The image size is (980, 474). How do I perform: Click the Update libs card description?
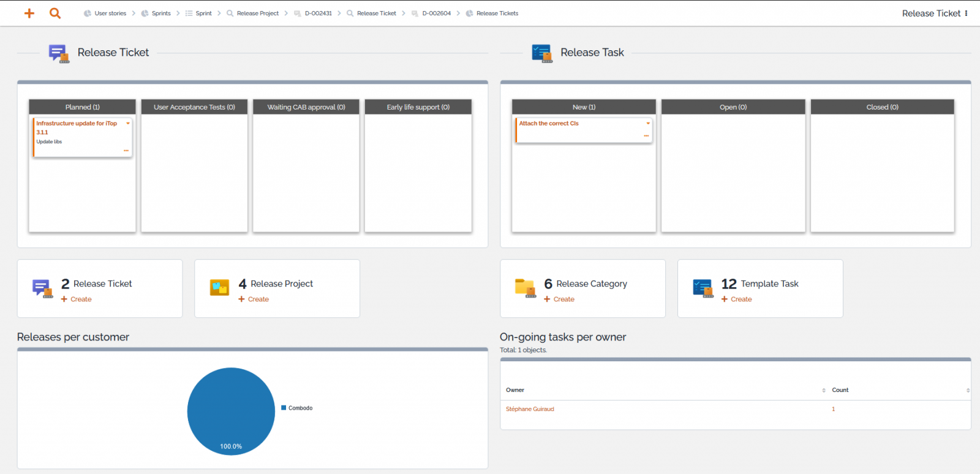point(49,141)
